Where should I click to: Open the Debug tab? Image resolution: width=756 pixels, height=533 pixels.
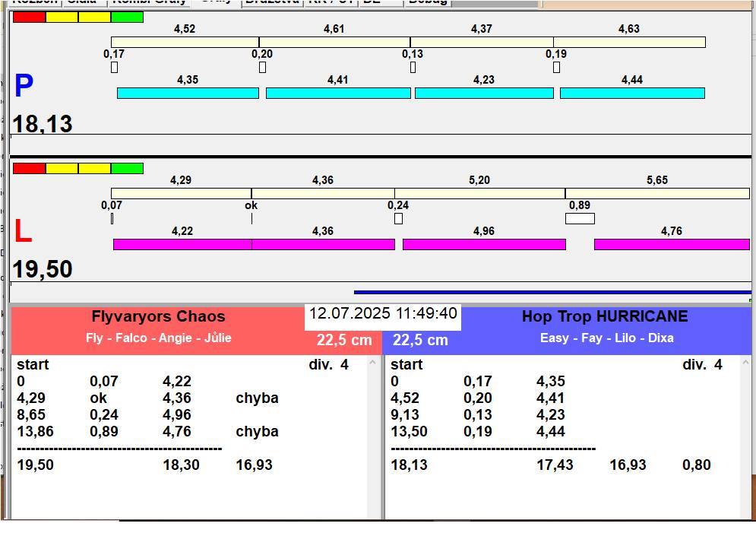[428, 2]
